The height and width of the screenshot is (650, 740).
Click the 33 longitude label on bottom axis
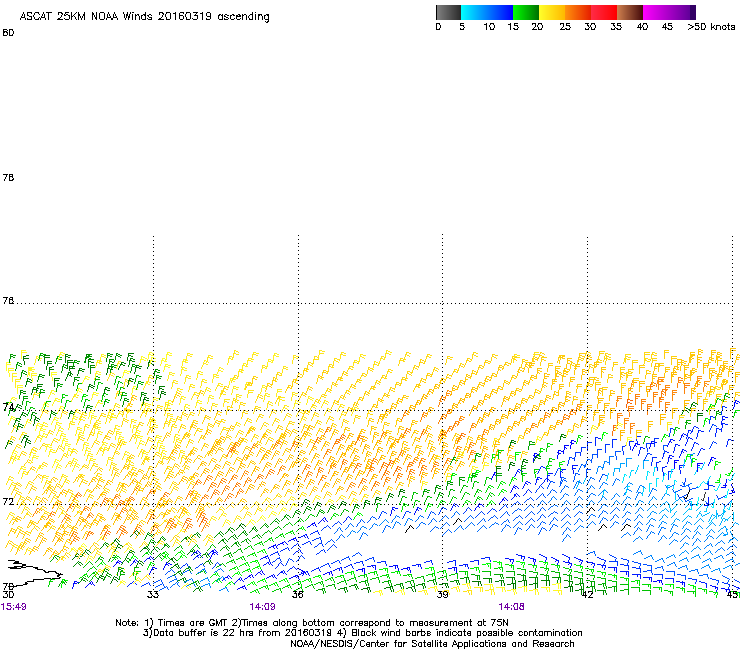152,594
